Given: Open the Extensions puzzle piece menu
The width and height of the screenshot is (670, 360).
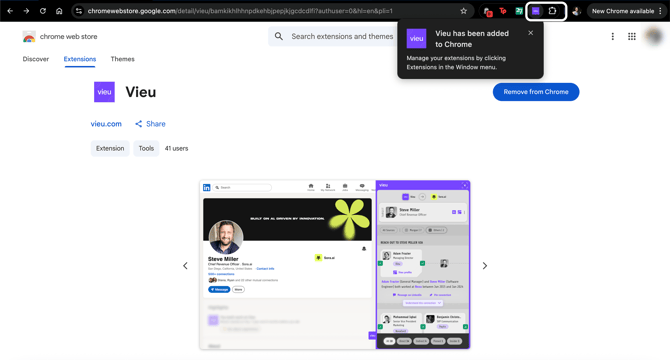Looking at the screenshot, I should 552,11.
